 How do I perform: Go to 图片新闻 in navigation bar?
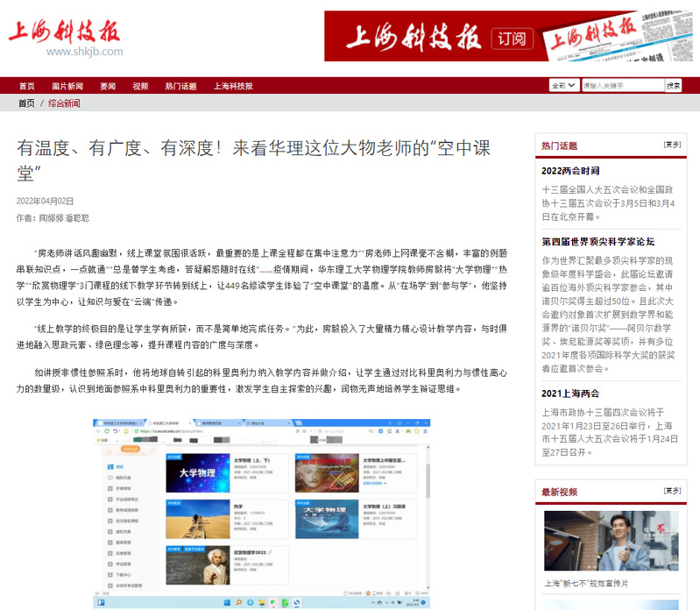[x=67, y=86]
